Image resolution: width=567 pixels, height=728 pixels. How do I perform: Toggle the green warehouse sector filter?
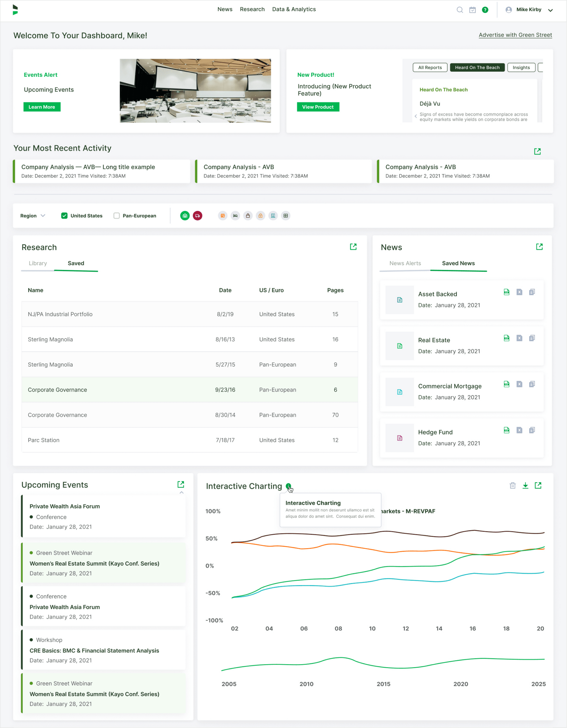pos(185,216)
